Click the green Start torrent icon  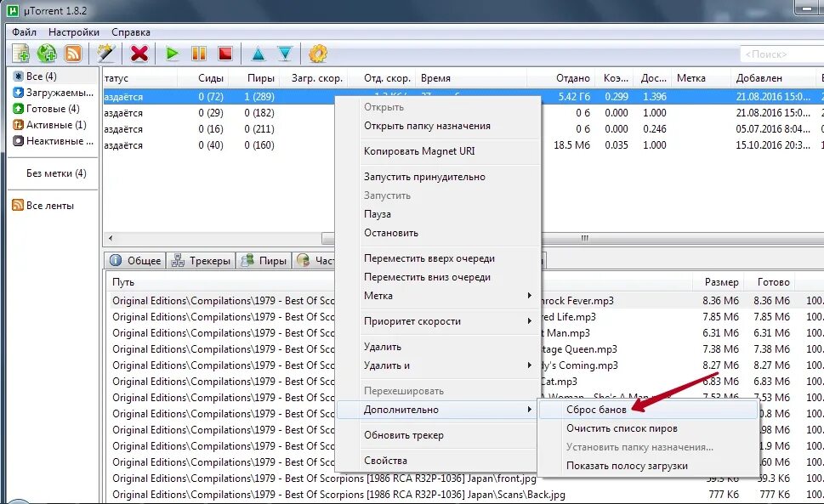pos(172,54)
